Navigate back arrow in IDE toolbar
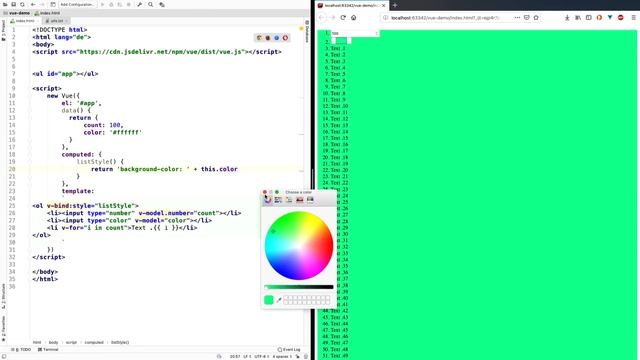640x360 pixels. (33, 4)
